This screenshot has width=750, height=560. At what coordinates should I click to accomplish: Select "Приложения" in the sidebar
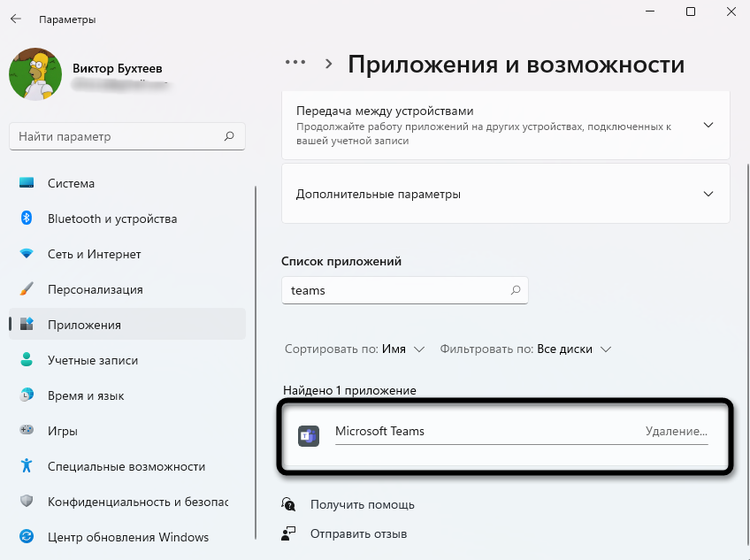pos(127,325)
